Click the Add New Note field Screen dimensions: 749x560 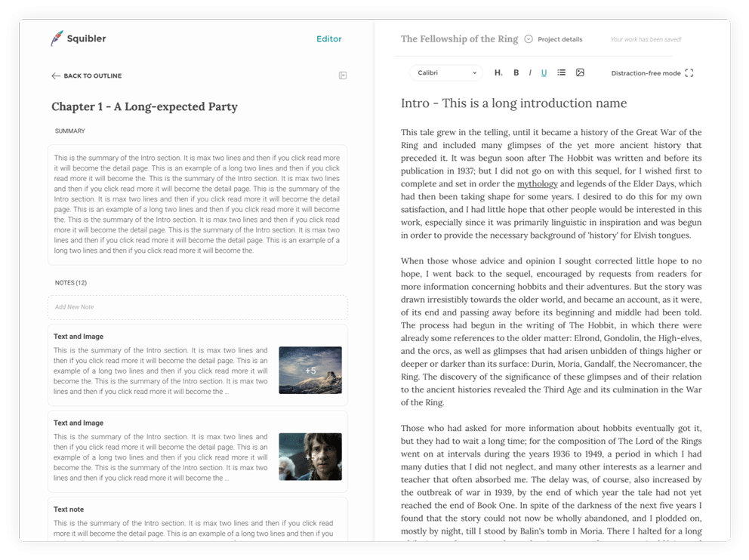(197, 307)
